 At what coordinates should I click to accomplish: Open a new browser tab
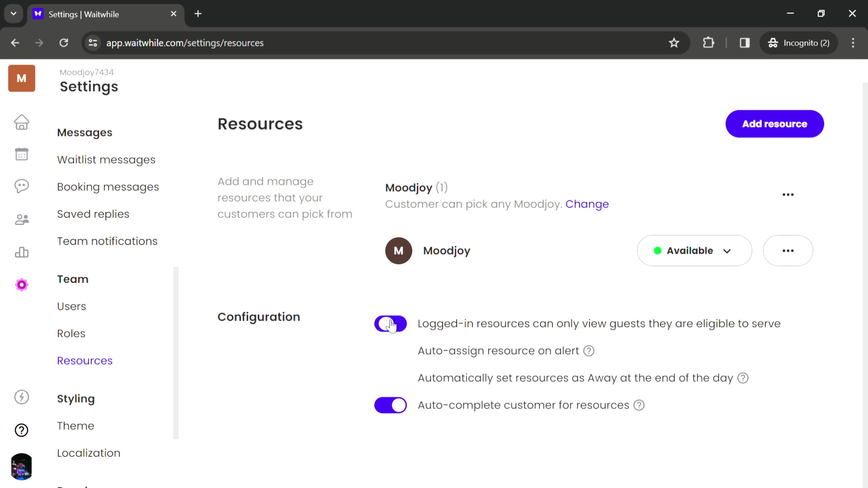coord(198,14)
